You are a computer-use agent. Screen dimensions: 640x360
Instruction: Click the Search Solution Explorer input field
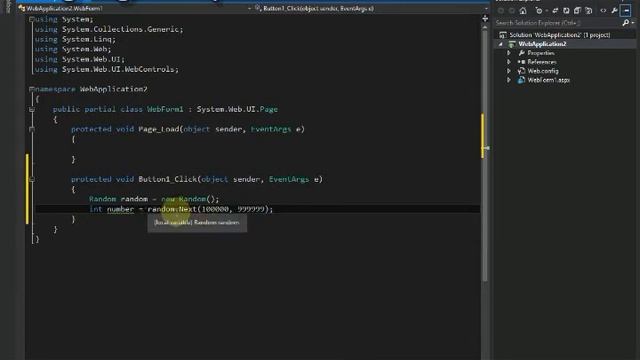(x=558, y=23)
